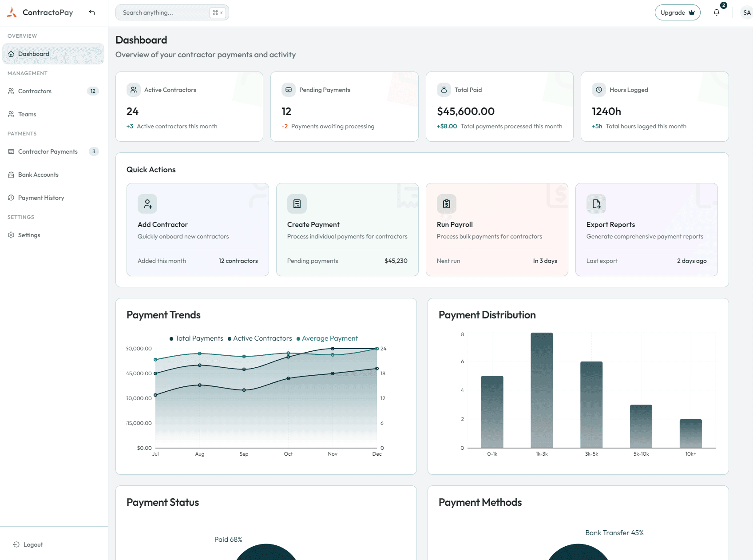Screen dimensions: 753x560
Task: Click the +$8.00 change indicator
Action: [x=447, y=126]
